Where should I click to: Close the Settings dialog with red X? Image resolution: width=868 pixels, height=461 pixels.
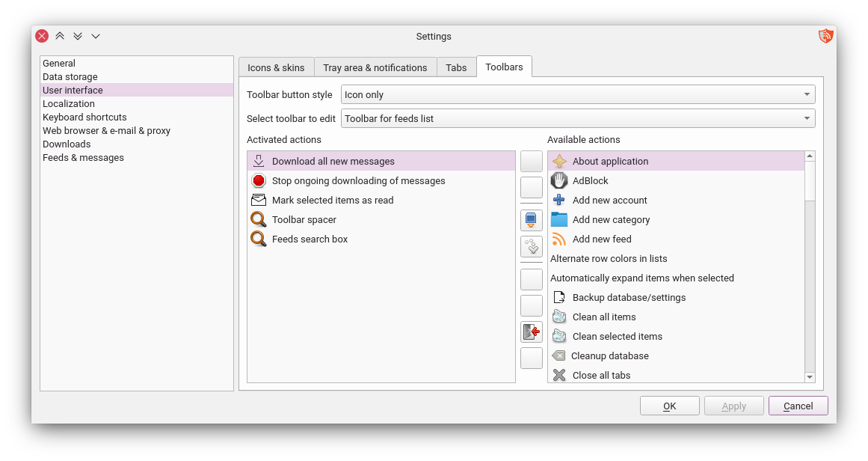(42, 36)
